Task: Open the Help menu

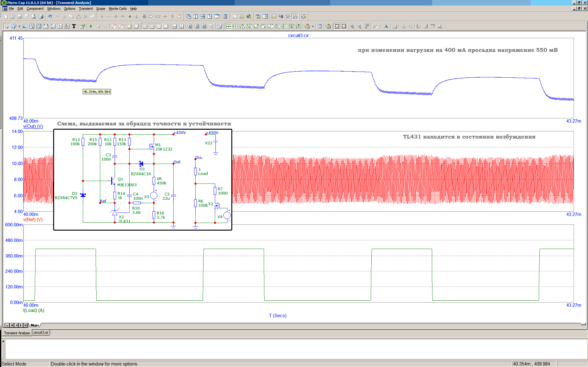Action: [133, 9]
